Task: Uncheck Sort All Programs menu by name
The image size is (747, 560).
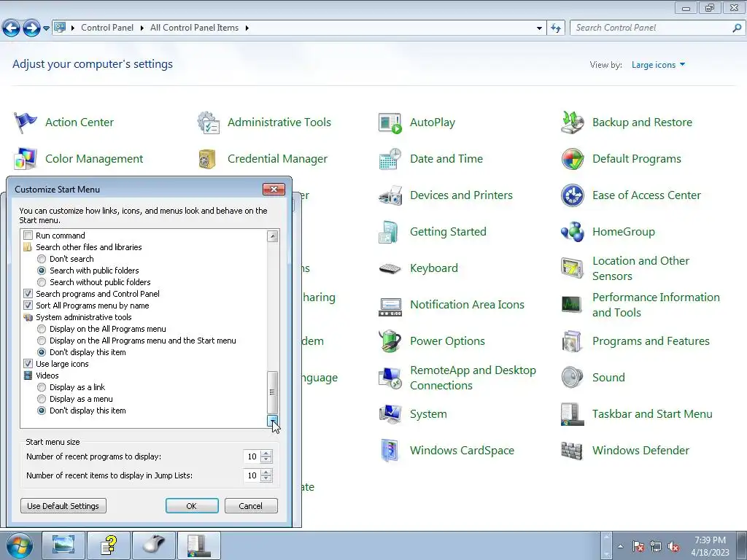Action: (x=28, y=306)
